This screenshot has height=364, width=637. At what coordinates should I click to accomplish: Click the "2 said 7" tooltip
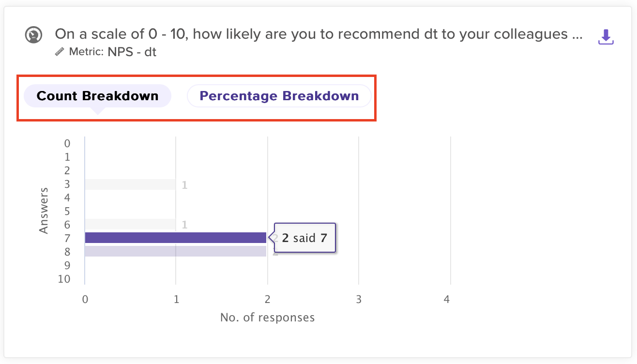point(305,238)
